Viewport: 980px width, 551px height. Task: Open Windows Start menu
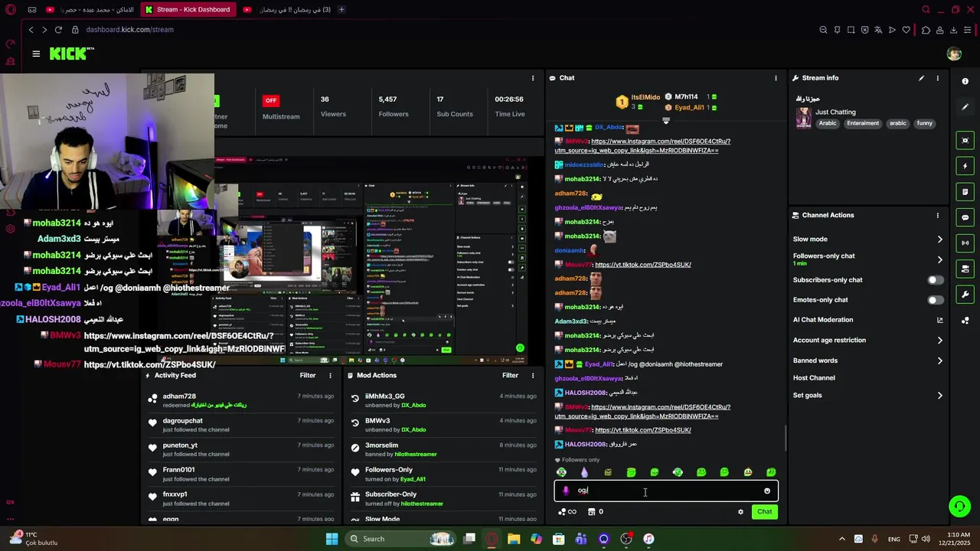(x=332, y=539)
